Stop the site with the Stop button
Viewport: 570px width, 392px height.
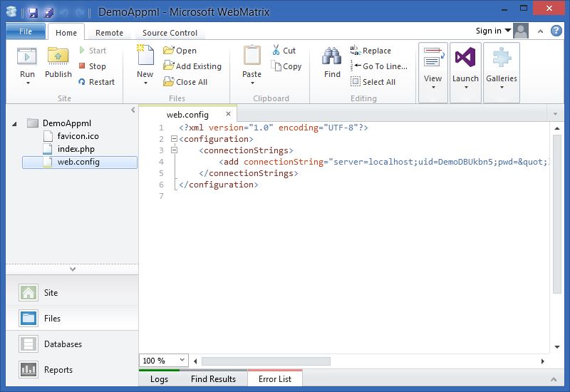tap(93, 66)
